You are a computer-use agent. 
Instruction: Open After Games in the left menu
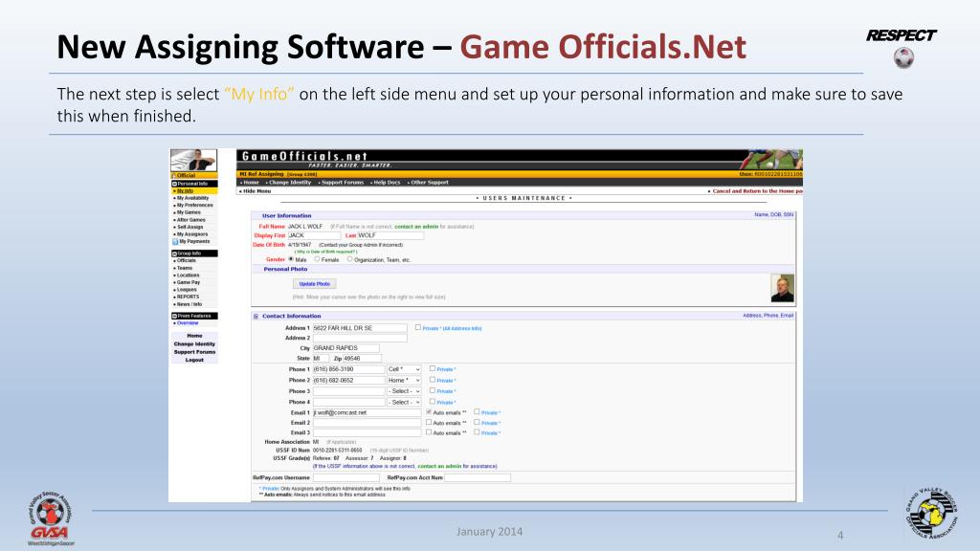[x=190, y=220]
